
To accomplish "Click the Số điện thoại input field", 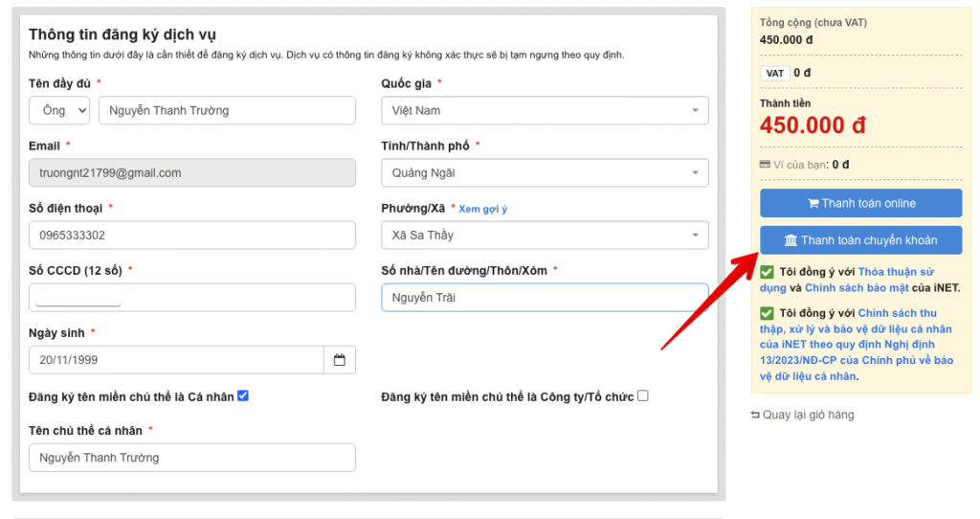I will pos(191,236).
